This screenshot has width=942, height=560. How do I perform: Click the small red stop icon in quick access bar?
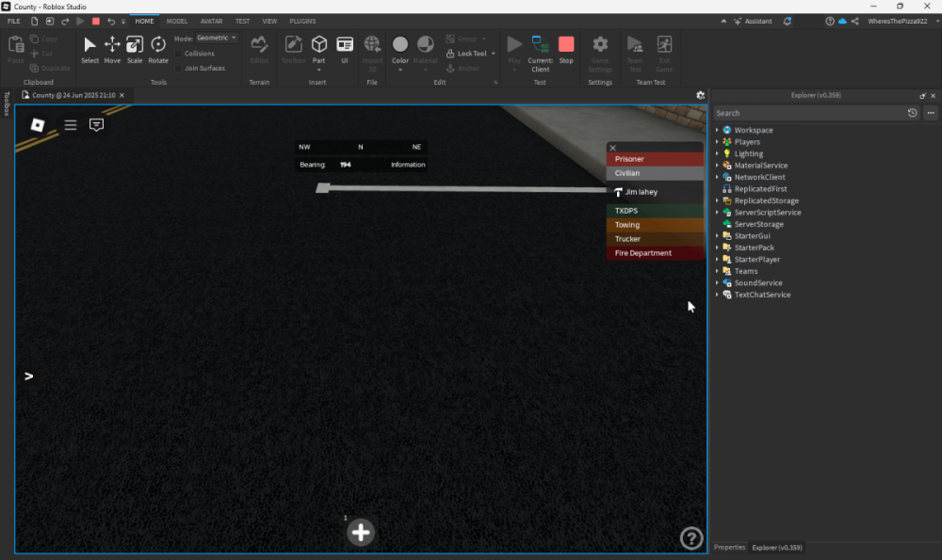[x=95, y=21]
